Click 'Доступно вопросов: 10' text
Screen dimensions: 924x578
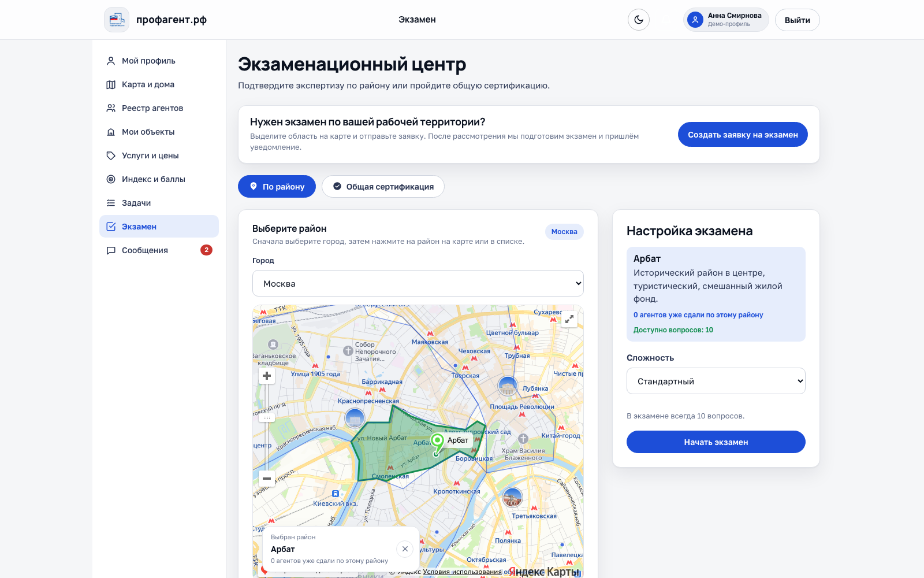(673, 330)
